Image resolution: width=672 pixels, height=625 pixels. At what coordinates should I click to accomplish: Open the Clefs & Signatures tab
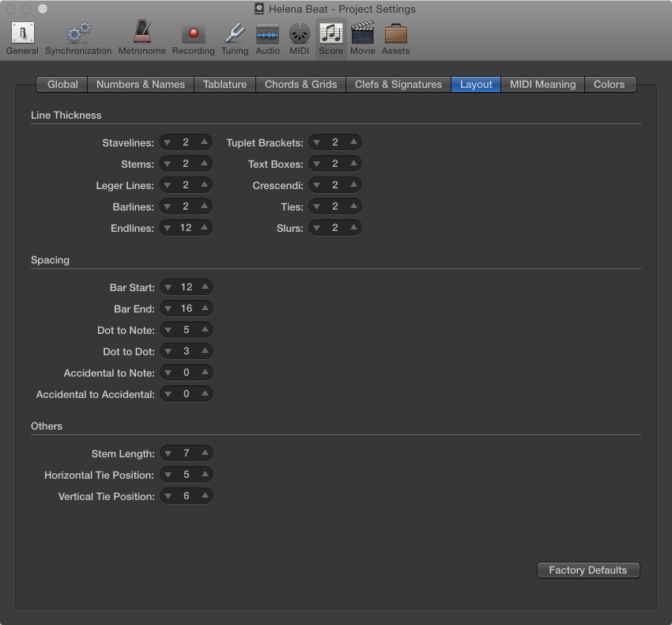(398, 84)
